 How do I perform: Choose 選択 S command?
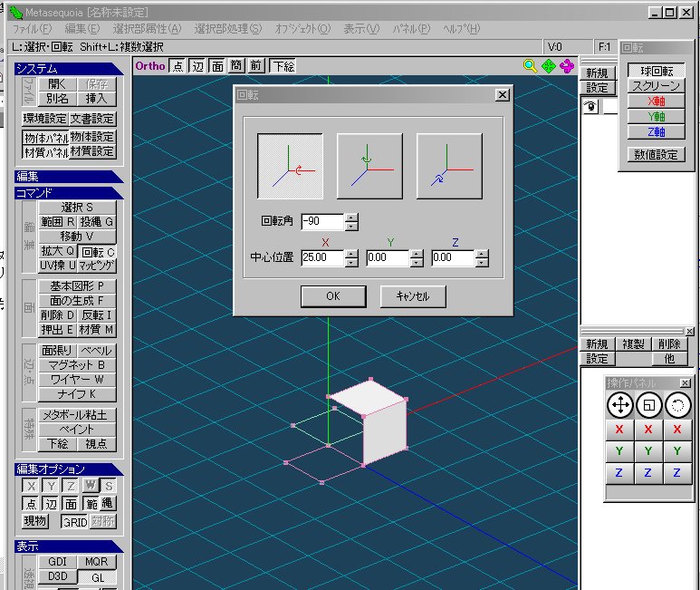77,208
